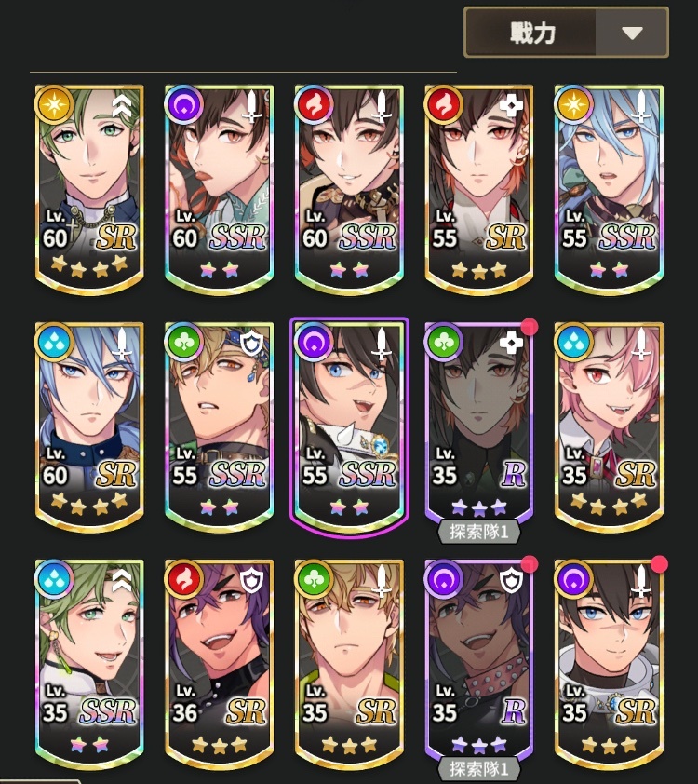Open the 戰力 sort dropdown
This screenshot has width=698, height=784.
click(x=566, y=33)
